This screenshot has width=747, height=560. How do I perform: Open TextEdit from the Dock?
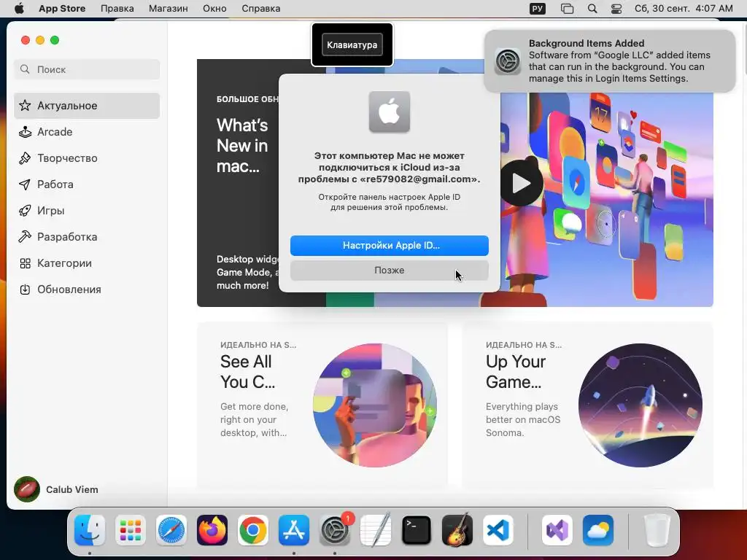click(x=376, y=530)
